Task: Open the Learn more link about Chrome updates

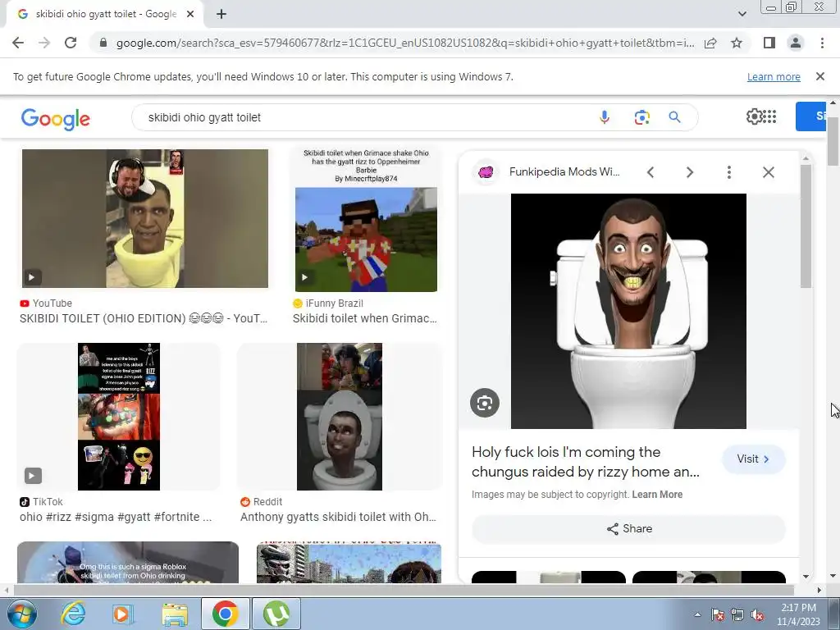Action: [774, 76]
